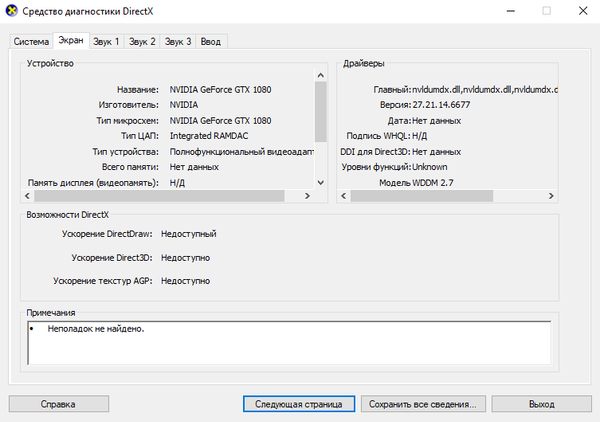The image size is (600, 422).
Task: Click the Память дисплея value 'Н/Д'
Action: pyautogui.click(x=177, y=183)
